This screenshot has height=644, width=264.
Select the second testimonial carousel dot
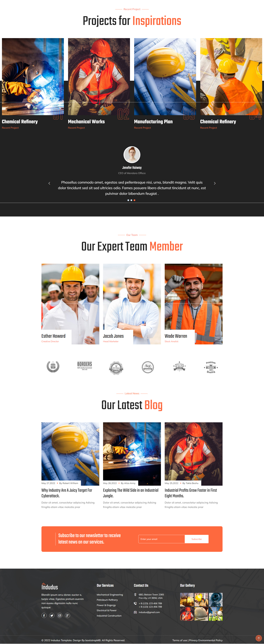point(131,200)
